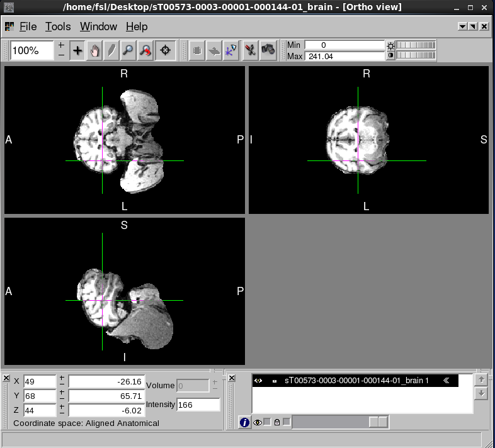Click the zoom minus stepper
The height and width of the screenshot is (448, 495).
tap(61, 55)
